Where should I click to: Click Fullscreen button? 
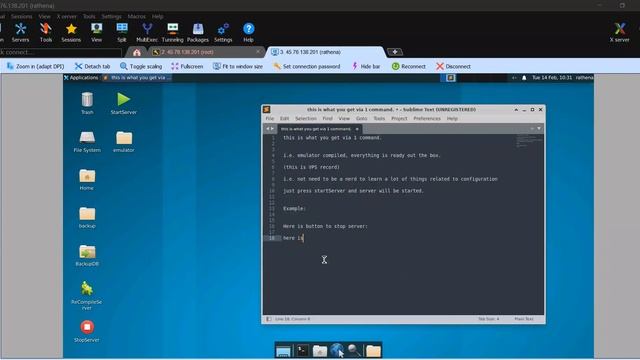[x=187, y=66]
